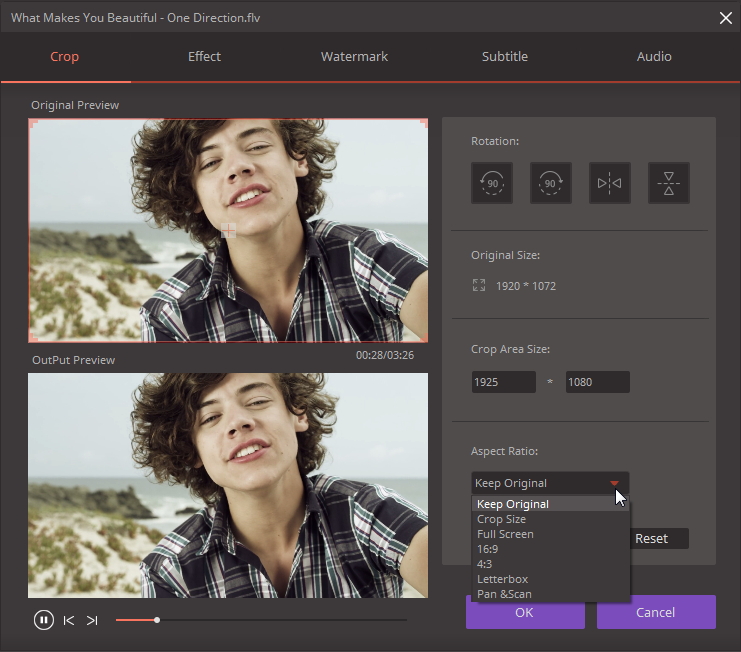Switch to the Crop tab
The image size is (741, 652).
coord(65,56)
